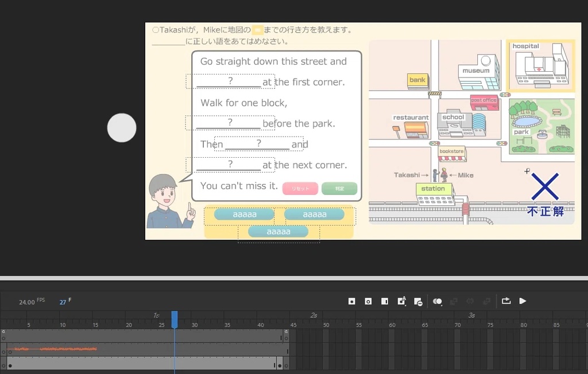Click the Create Shape Tween icon
Viewport: 588px width, 374px height.
(485, 301)
